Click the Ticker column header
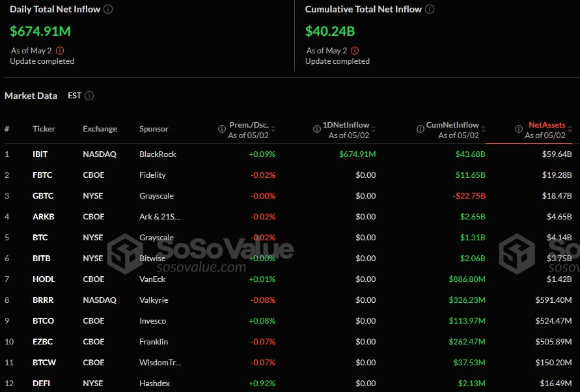 [x=44, y=129]
